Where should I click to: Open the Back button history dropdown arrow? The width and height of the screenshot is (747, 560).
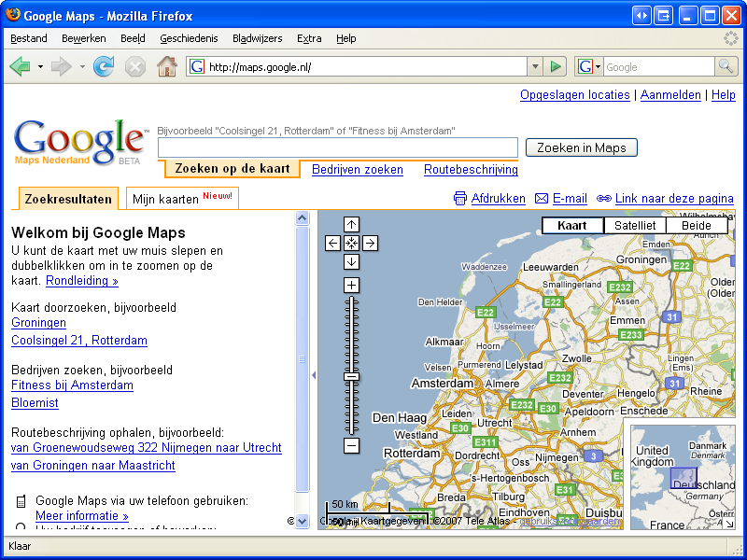[40, 66]
